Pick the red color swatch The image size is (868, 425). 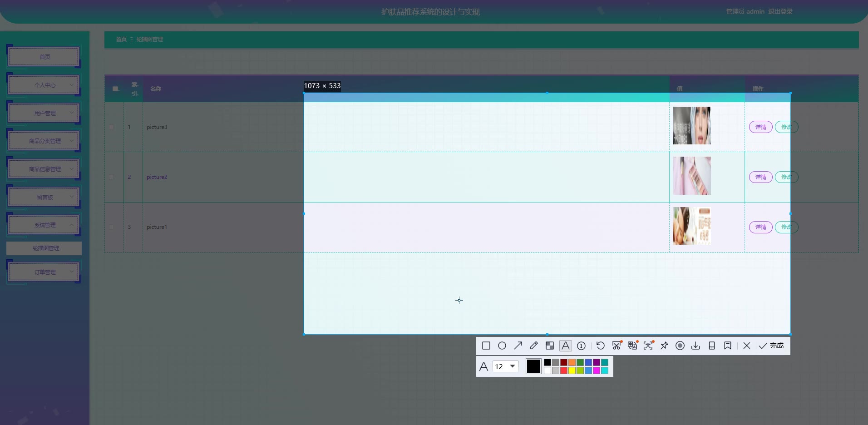pyautogui.click(x=564, y=371)
